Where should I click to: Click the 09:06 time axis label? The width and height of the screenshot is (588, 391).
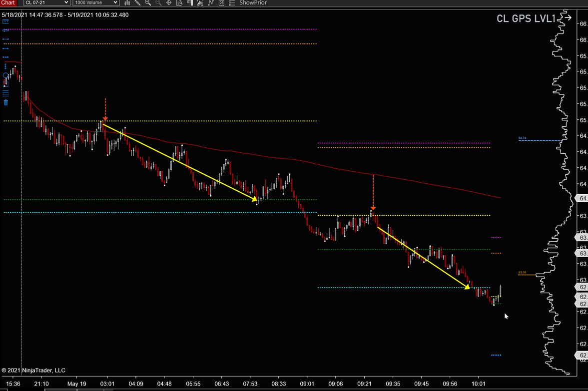[336, 384]
